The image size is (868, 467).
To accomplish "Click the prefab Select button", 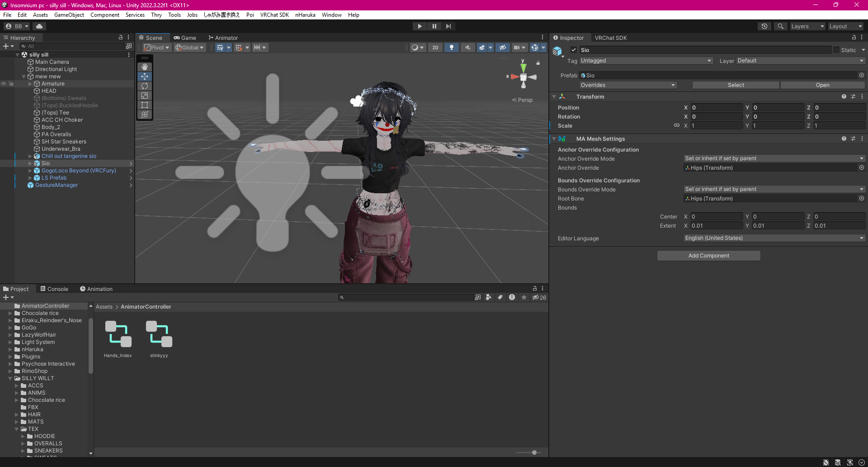I will [736, 85].
